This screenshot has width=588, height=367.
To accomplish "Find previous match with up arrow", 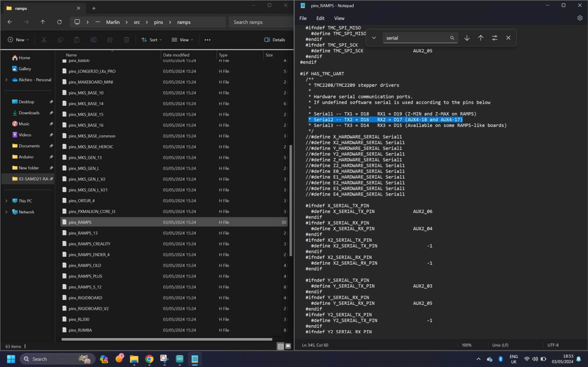I will [481, 38].
